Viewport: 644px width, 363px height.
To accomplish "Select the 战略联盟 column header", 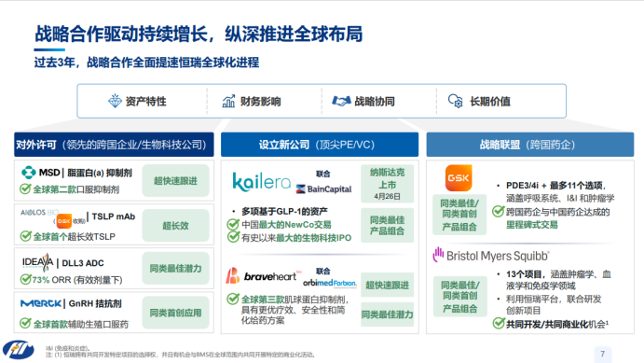I will pos(529,145).
